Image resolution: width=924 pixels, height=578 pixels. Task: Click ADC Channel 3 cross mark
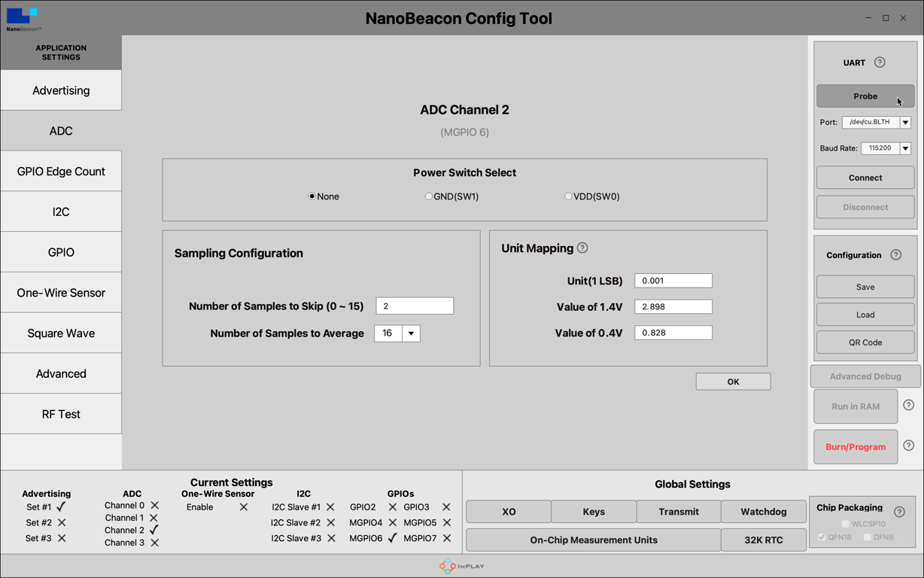[x=154, y=543]
